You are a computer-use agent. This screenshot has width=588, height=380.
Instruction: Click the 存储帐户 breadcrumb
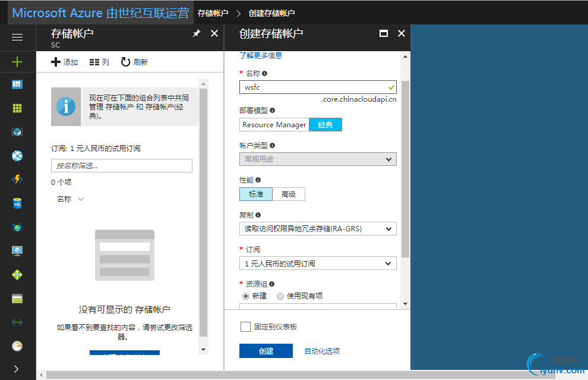pyautogui.click(x=213, y=13)
